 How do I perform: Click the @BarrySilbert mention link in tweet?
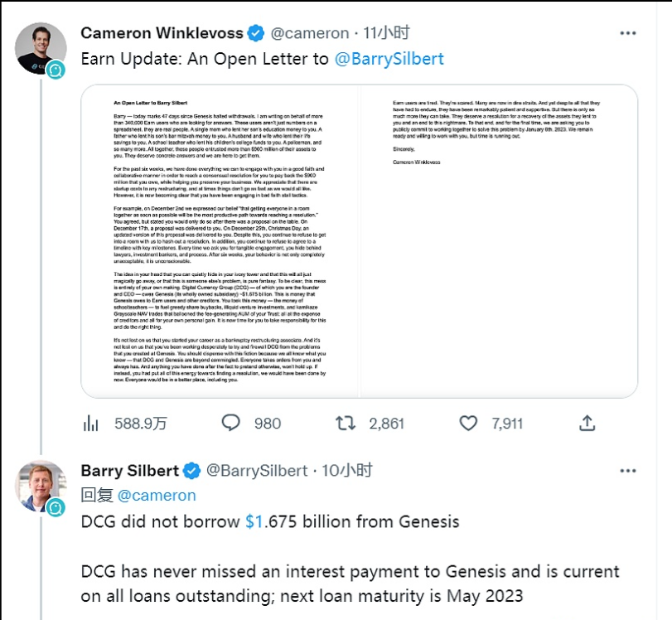pyautogui.click(x=389, y=59)
